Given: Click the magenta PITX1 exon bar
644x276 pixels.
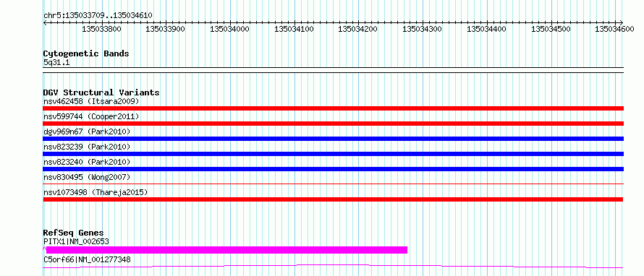Looking at the screenshot, I should (226, 250).
